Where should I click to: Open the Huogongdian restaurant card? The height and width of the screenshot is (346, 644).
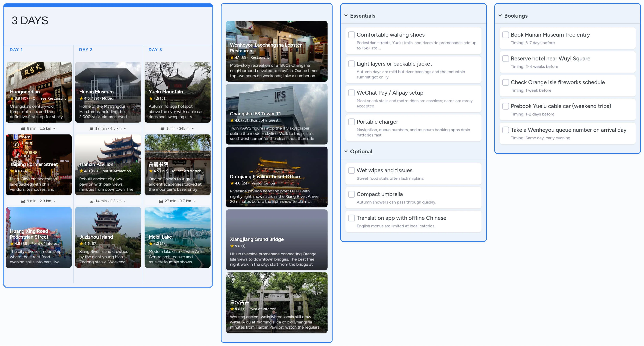point(39,92)
